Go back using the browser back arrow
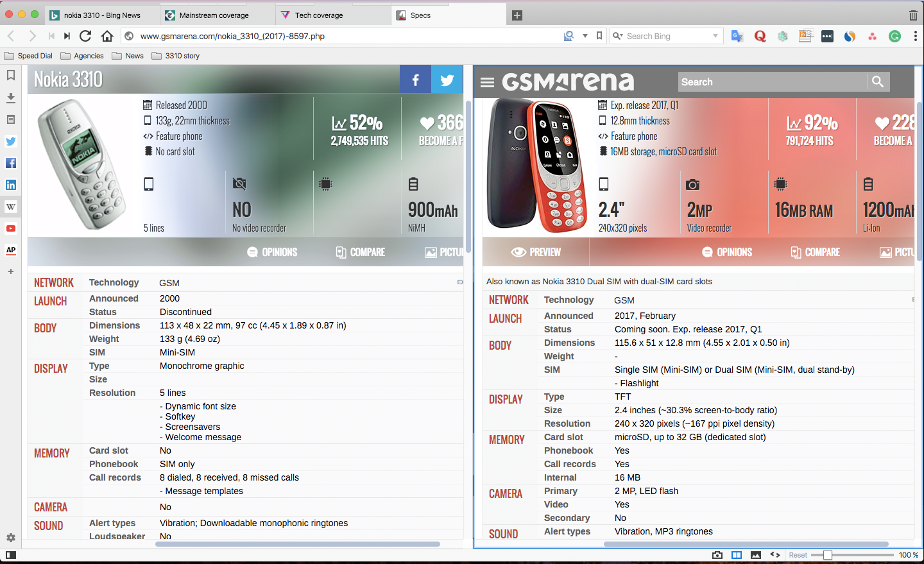 (x=11, y=36)
